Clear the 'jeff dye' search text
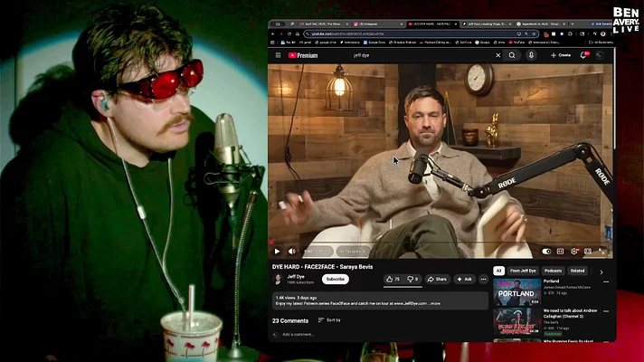 coord(497,55)
